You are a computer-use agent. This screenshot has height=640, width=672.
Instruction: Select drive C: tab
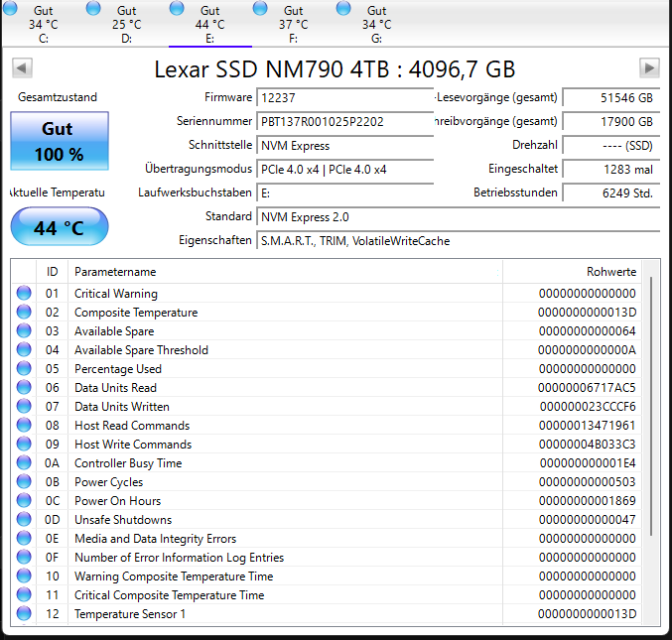click(44, 24)
